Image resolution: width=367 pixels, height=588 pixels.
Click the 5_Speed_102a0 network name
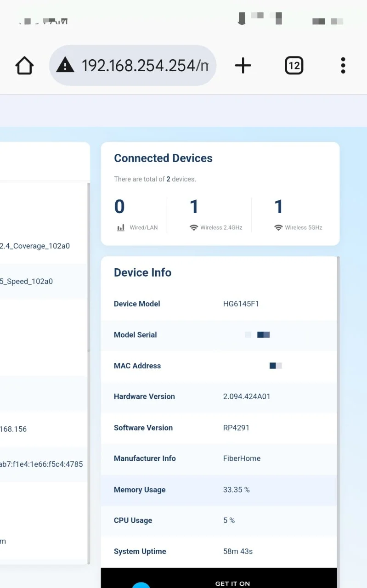coord(26,281)
